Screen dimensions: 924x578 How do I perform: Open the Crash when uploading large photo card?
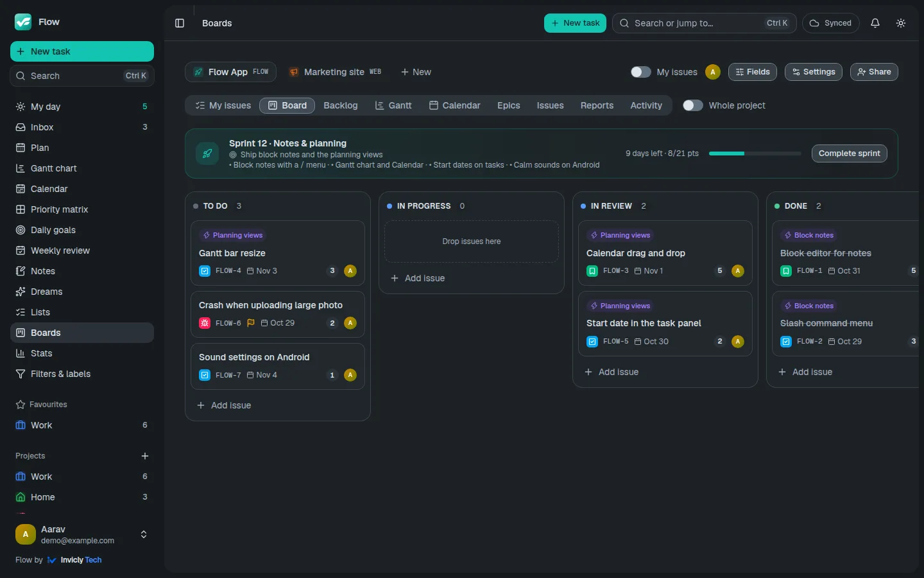tap(278, 314)
